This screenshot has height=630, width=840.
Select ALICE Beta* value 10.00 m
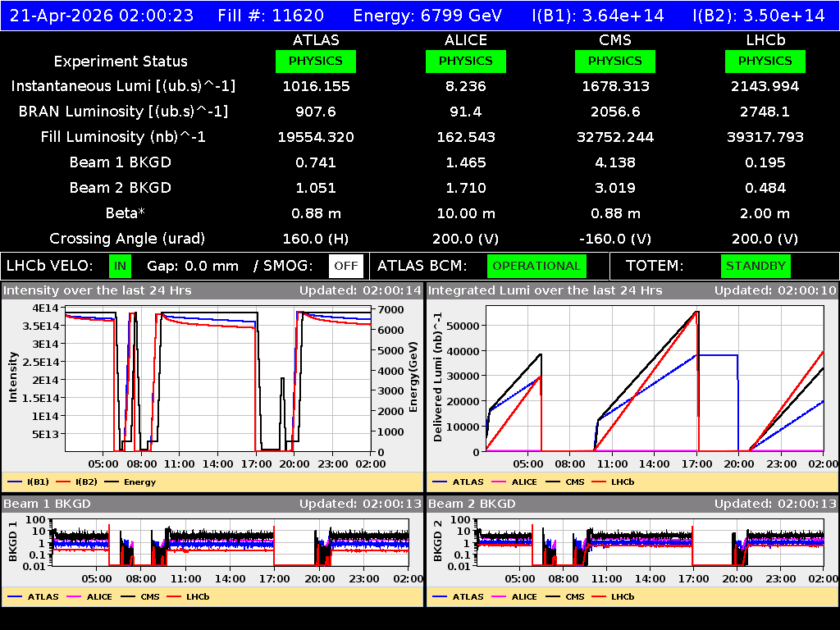466,213
